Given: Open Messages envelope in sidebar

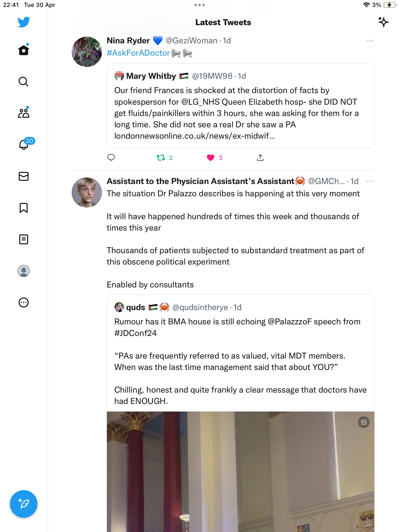Looking at the screenshot, I should [x=24, y=176].
